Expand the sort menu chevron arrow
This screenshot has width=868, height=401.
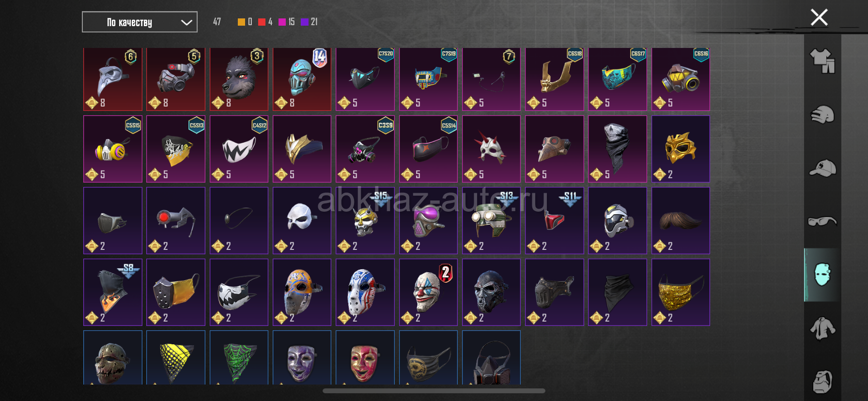pos(186,22)
